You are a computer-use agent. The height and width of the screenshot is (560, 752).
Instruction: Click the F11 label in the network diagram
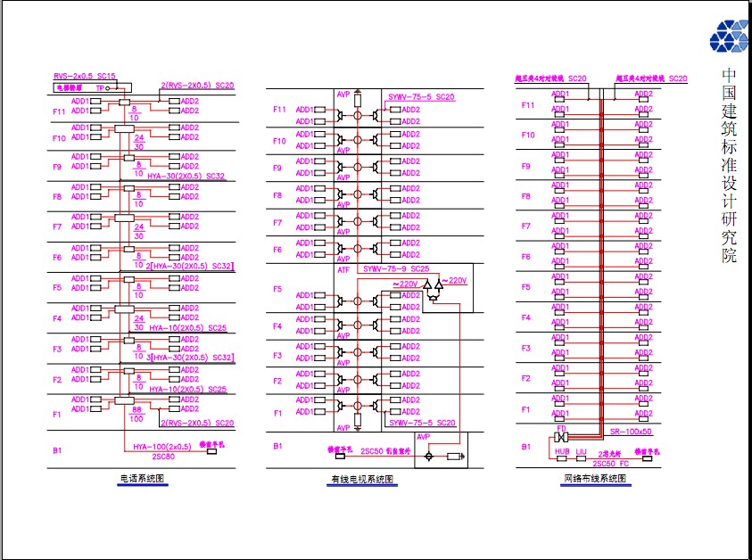coord(527,105)
